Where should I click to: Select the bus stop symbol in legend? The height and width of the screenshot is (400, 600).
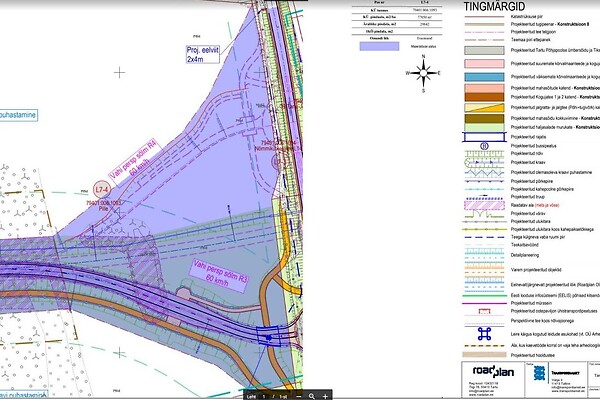(x=485, y=144)
